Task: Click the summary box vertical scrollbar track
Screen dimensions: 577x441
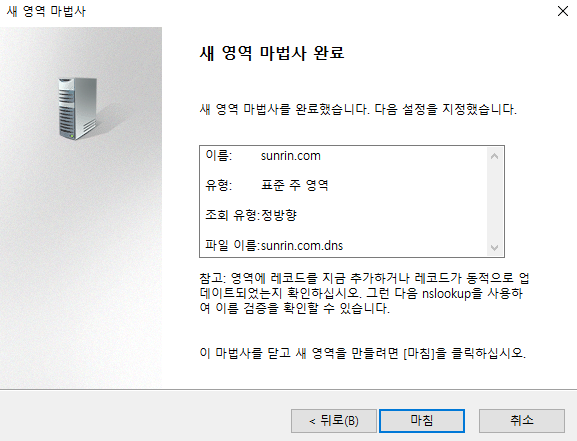Action: pos(495,202)
